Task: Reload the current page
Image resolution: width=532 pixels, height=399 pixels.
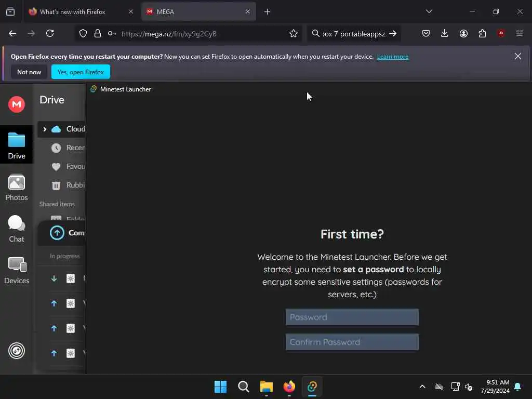Action: 50,33
